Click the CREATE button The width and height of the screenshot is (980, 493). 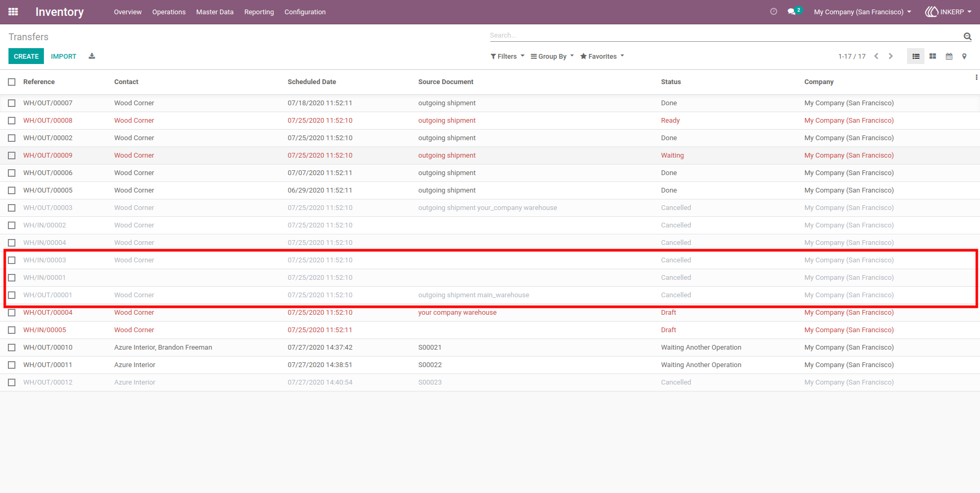26,56
